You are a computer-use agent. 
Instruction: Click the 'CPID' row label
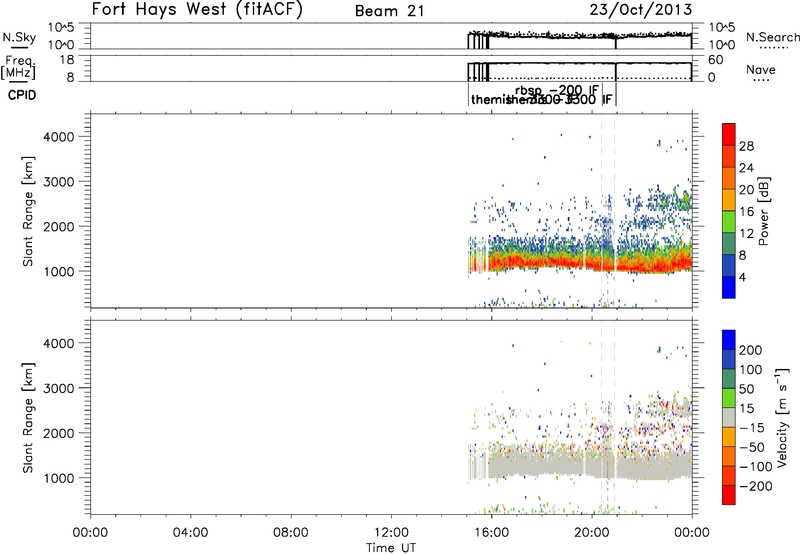click(x=22, y=95)
